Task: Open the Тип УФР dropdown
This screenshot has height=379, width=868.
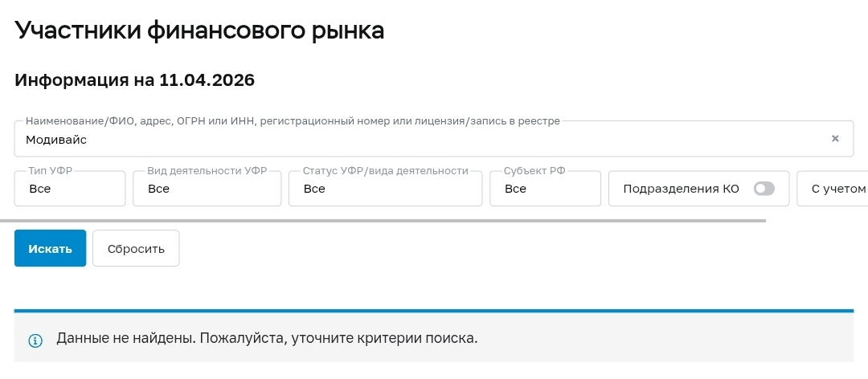Action: (70, 189)
